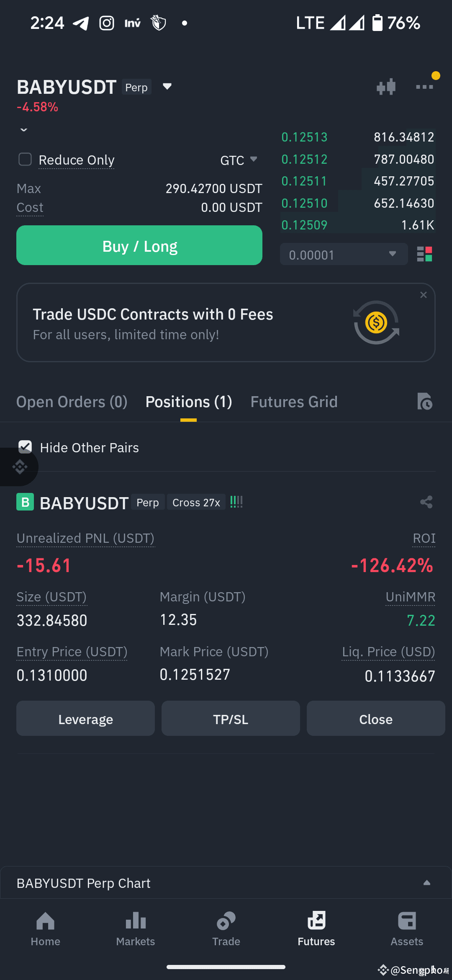Go to the Markets tab icon
This screenshot has width=452, height=980.
136,921
